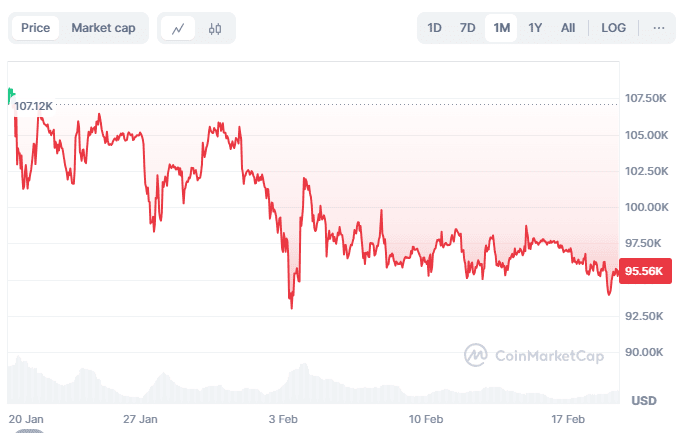The width and height of the screenshot is (685, 433).
Task: Open the three-dot more options menu
Action: click(658, 28)
